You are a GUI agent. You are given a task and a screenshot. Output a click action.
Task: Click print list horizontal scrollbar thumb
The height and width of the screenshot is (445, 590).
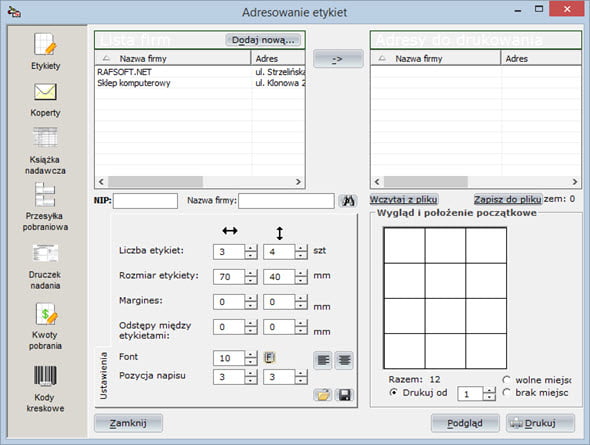click(425, 182)
